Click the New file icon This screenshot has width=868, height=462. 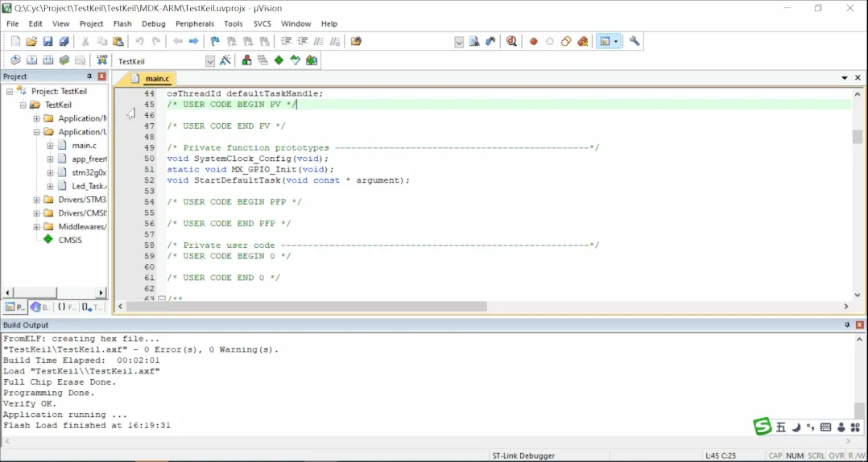click(x=15, y=42)
